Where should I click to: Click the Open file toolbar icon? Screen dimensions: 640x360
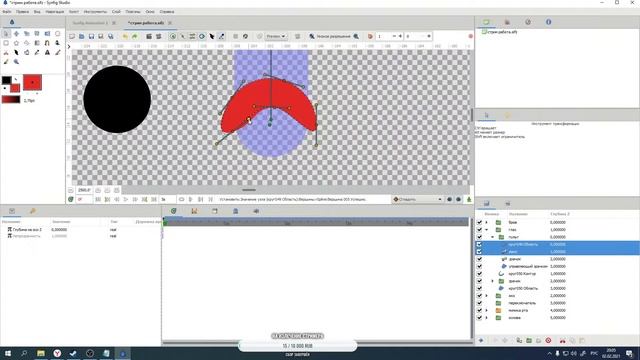82,36
